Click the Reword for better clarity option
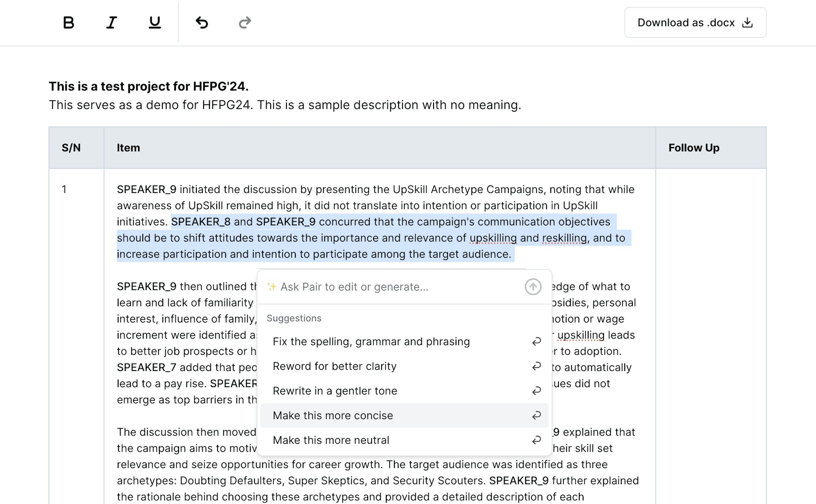This screenshot has width=816, height=504. coord(335,366)
